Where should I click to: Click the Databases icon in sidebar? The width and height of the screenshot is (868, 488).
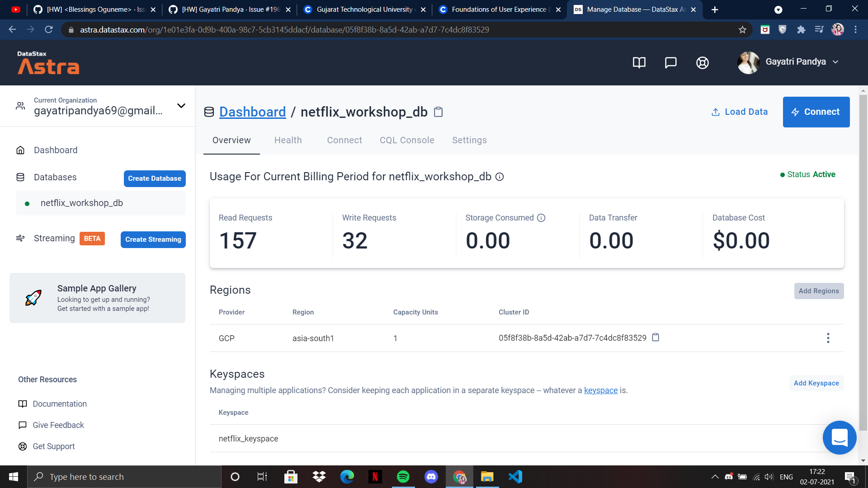[20, 177]
